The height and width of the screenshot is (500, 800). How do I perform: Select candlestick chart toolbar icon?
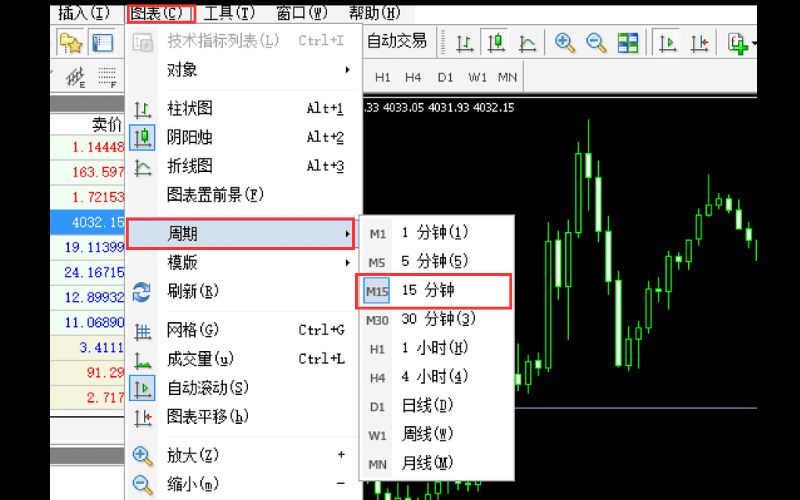495,43
